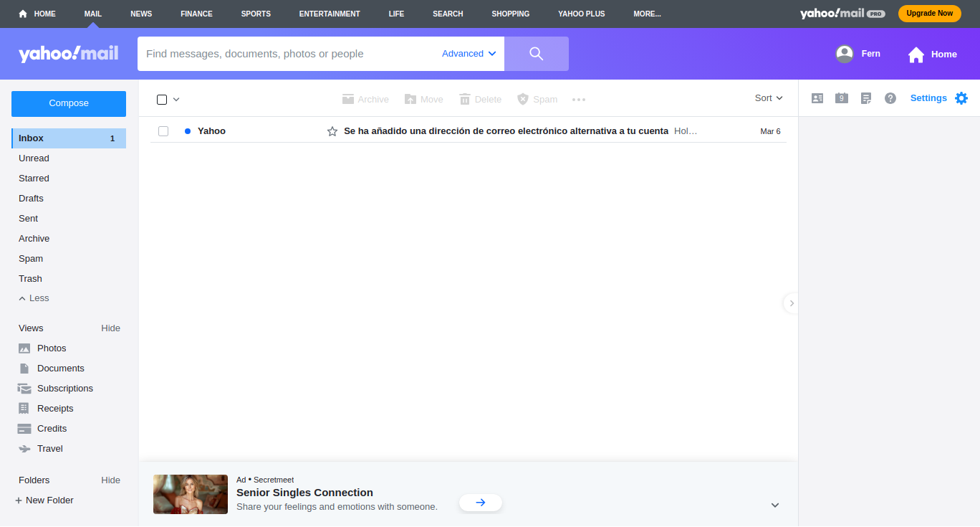980x527 pixels.
Task: Click the Help question mark icon
Action: point(890,98)
